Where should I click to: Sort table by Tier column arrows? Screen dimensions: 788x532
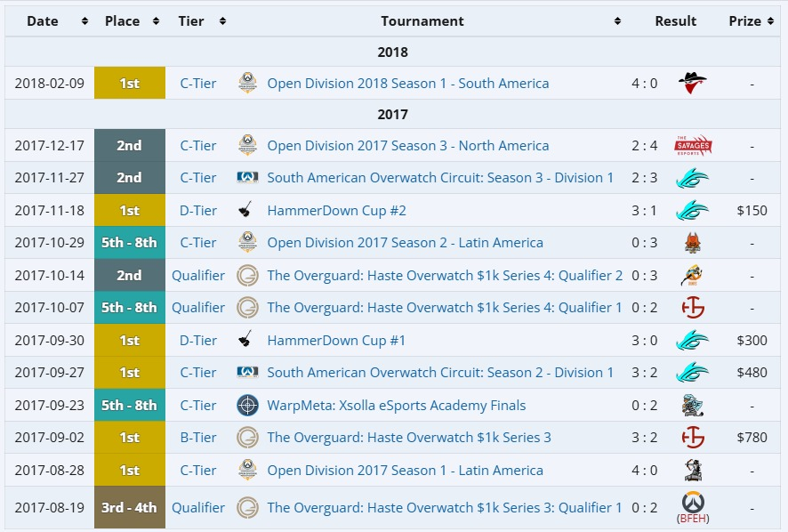[222, 21]
